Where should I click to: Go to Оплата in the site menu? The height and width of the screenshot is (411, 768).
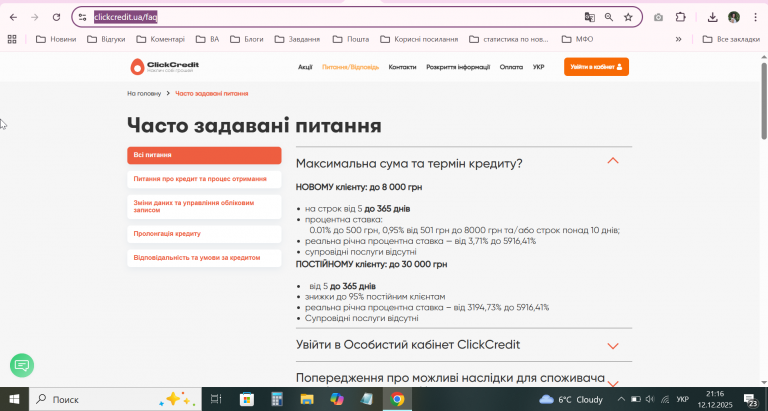coord(511,67)
